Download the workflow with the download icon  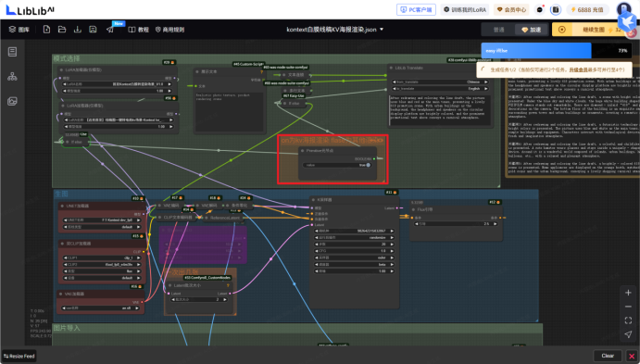77,30
